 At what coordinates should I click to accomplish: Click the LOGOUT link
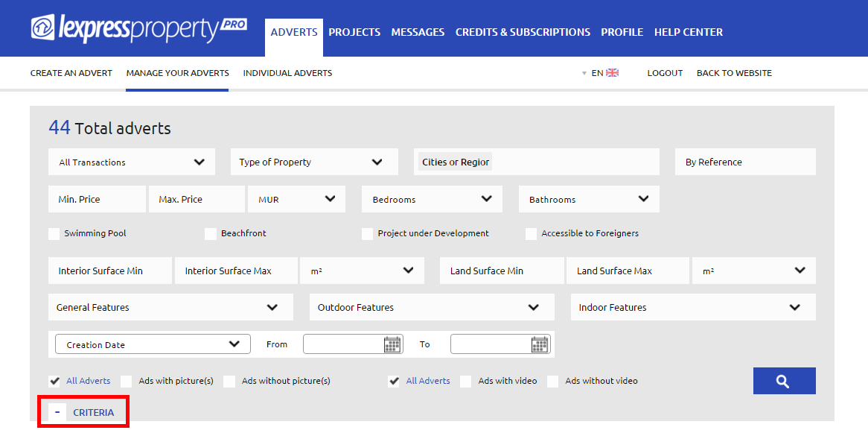pos(665,72)
